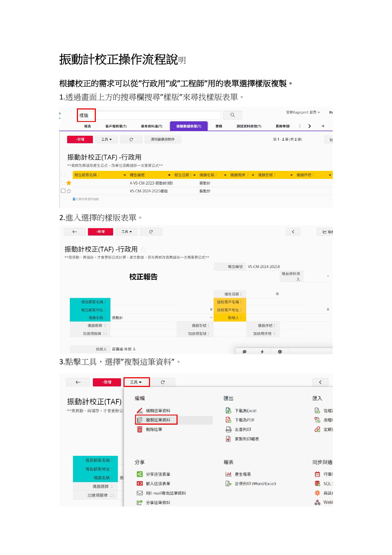Click the 刪除這筆 trash icon
Image resolution: width=392 pixels, height=555 pixels.
tap(140, 430)
